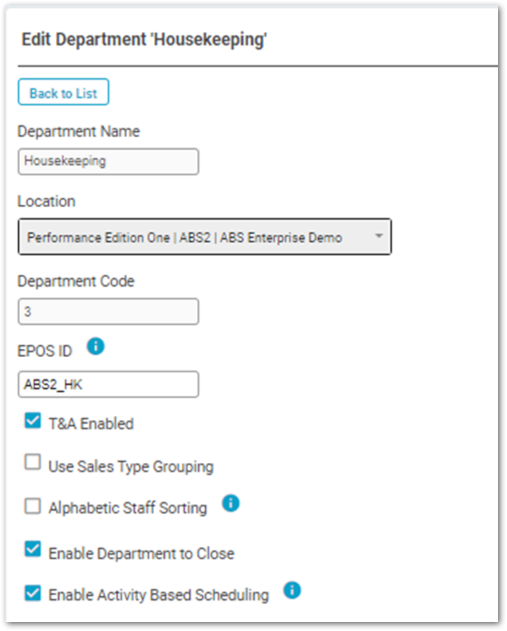
Task: Focus the Department Name field containing Housekeeping
Action: (x=108, y=162)
